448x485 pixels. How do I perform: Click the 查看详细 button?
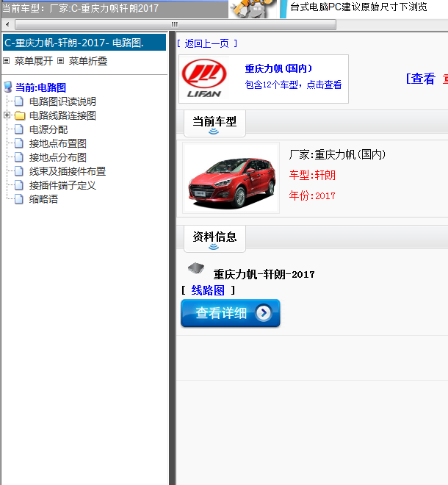click(230, 313)
